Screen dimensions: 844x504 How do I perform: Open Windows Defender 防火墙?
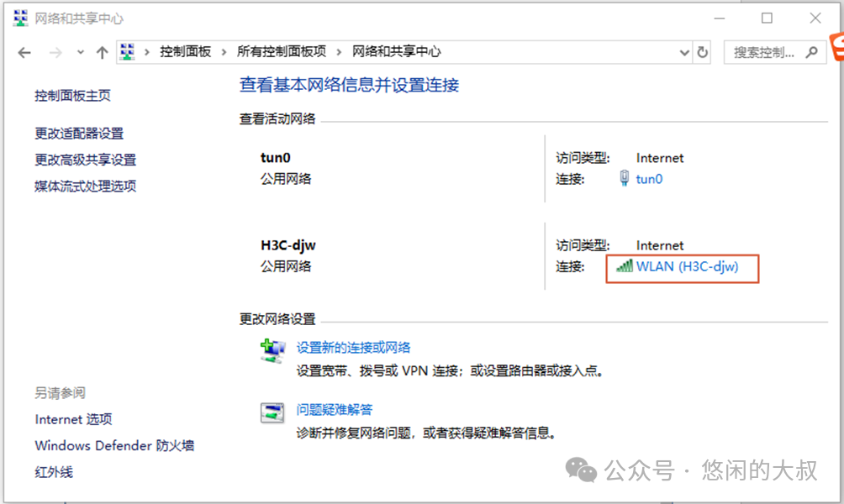[x=114, y=445]
